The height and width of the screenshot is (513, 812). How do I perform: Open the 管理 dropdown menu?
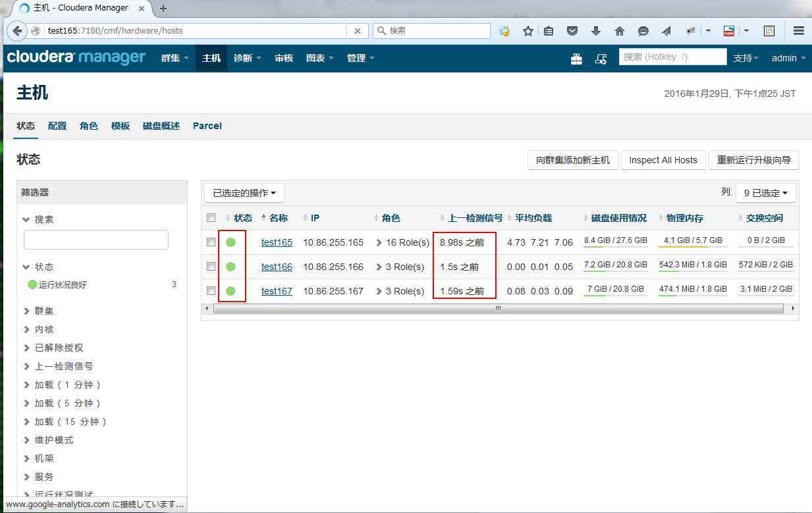360,58
